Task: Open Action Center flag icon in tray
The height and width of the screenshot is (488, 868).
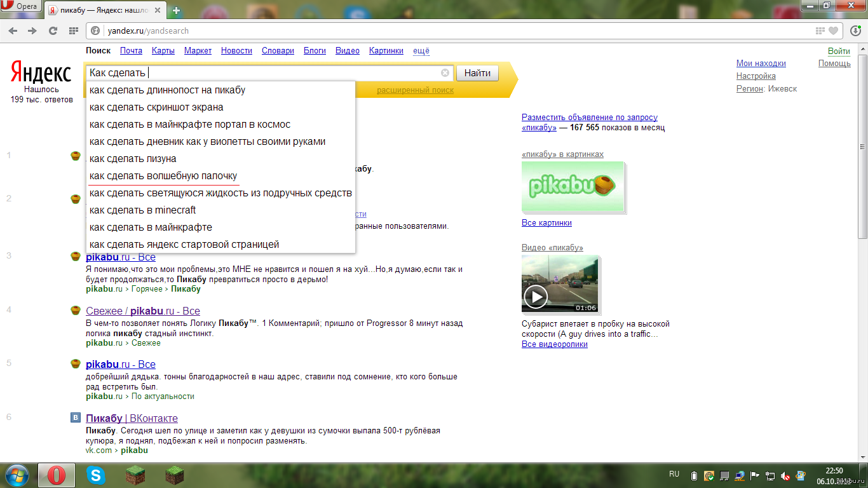Action: [x=755, y=475]
